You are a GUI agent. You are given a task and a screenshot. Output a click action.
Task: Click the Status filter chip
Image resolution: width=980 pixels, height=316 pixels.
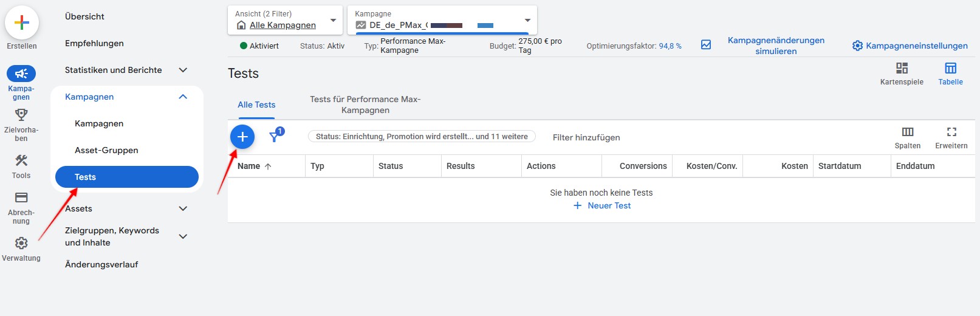[x=422, y=137]
